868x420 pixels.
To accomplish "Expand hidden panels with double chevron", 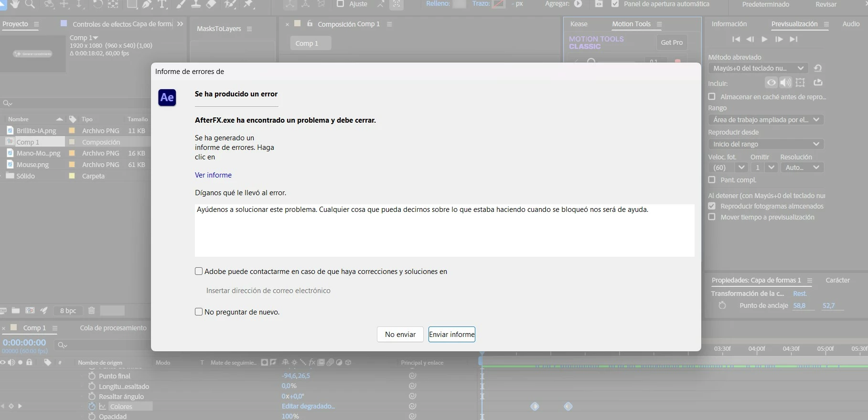I will pyautogui.click(x=180, y=24).
